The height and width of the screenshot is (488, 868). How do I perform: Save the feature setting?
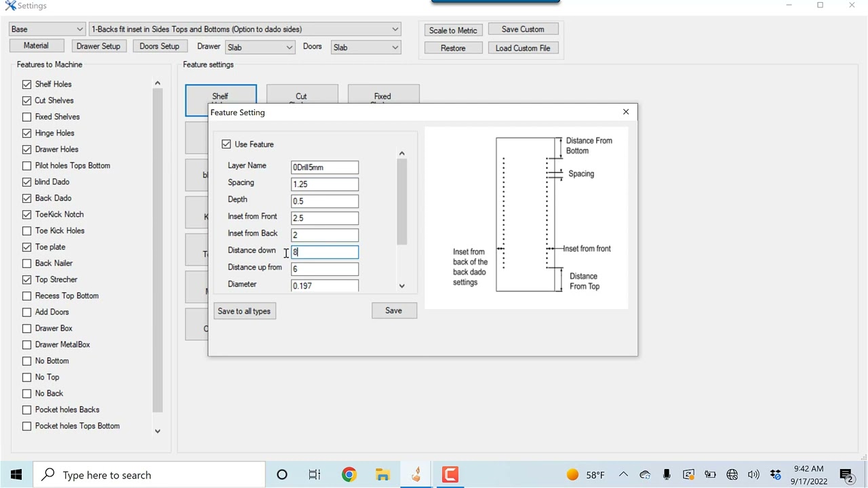[x=394, y=310]
